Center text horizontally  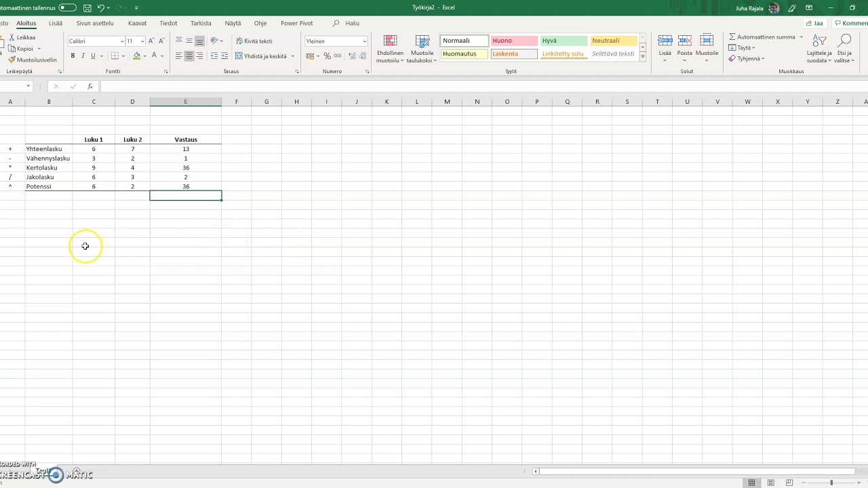pos(189,56)
